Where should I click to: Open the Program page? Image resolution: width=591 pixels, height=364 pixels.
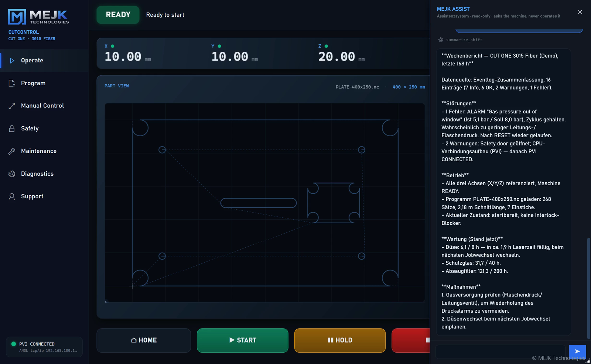click(x=44, y=83)
